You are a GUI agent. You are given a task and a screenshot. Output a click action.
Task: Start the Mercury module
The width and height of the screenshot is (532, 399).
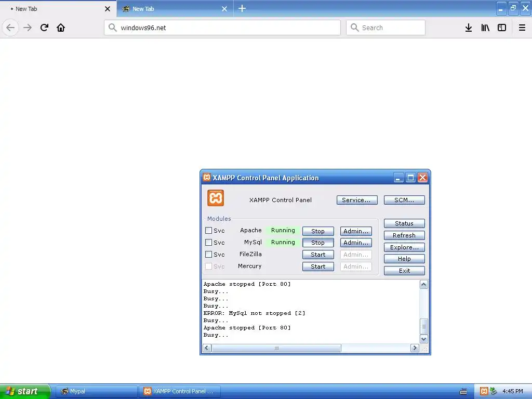tap(318, 267)
